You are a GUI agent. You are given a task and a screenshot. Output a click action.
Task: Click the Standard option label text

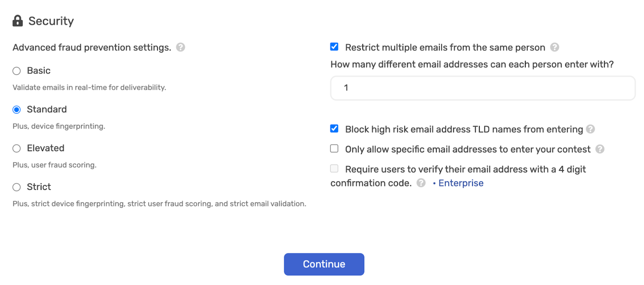pyautogui.click(x=47, y=109)
